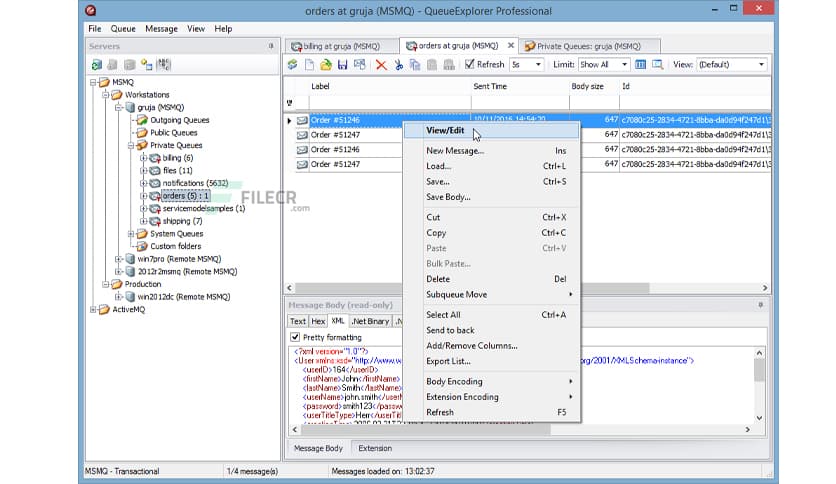Pin the Message Body panel
The image size is (836, 484).
(760, 305)
